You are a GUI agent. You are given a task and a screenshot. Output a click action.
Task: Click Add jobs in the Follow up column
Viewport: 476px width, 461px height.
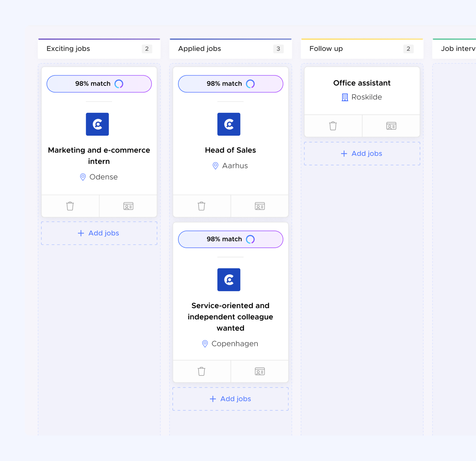point(362,153)
